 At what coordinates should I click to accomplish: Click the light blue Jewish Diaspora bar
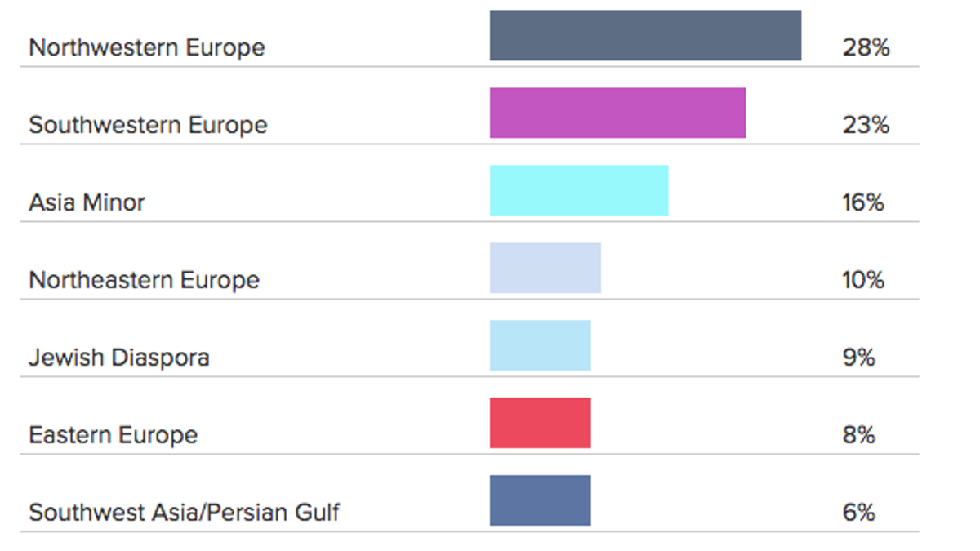pos(540,345)
